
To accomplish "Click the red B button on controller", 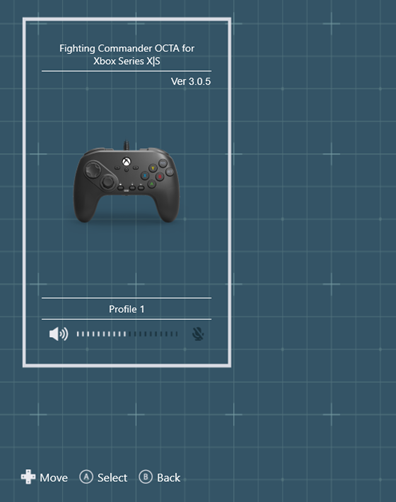I will point(160,176).
